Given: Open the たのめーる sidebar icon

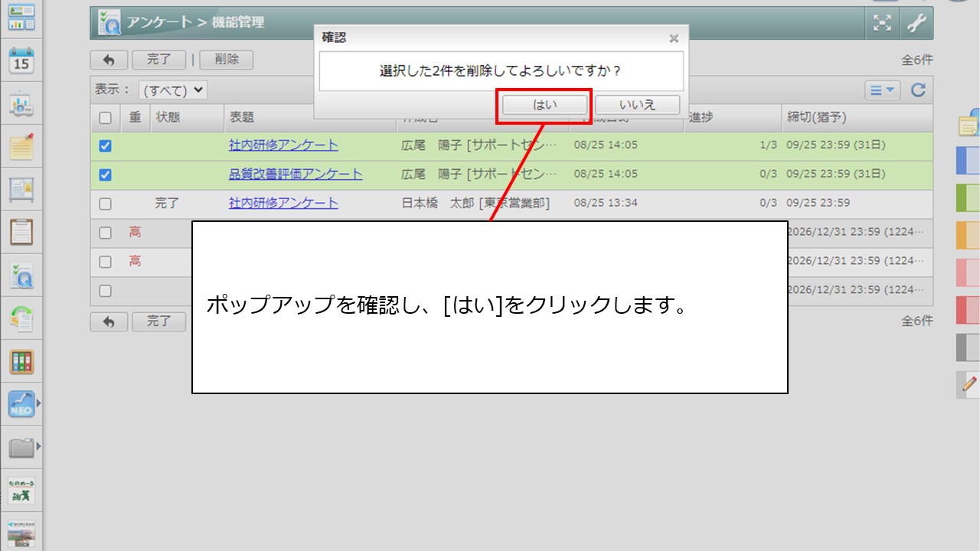Looking at the screenshot, I should [x=21, y=491].
